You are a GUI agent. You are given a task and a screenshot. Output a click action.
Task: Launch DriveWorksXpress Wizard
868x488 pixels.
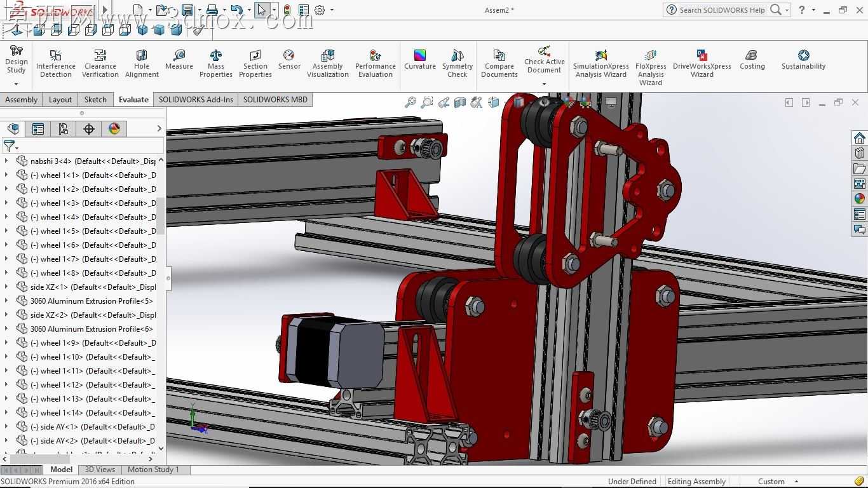[702, 64]
